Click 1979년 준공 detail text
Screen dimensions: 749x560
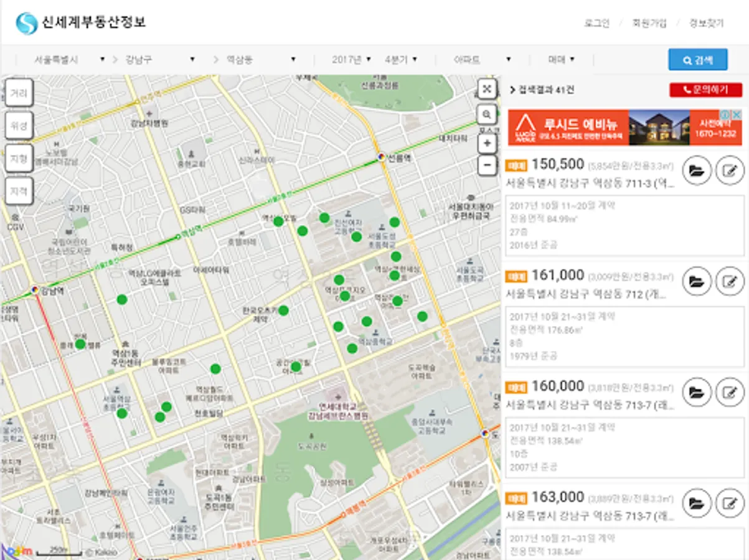click(534, 356)
